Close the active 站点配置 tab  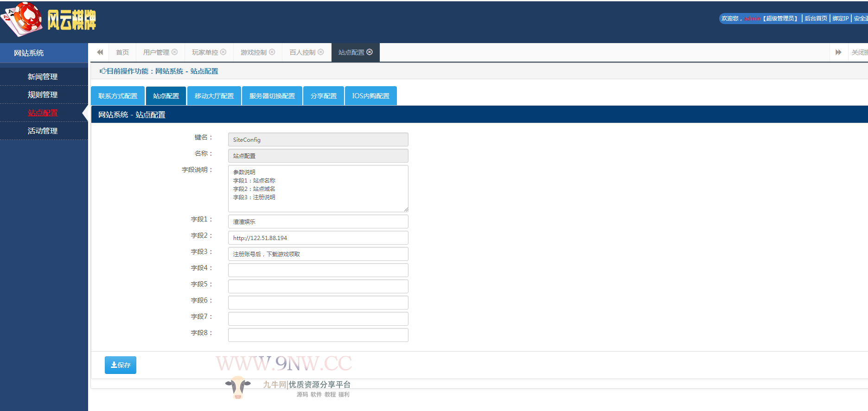370,52
